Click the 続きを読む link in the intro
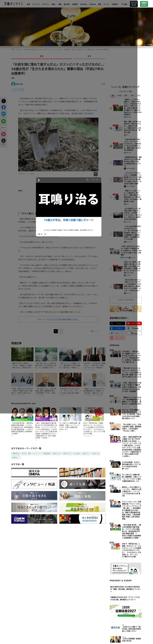153x644 pixels. 89,113
